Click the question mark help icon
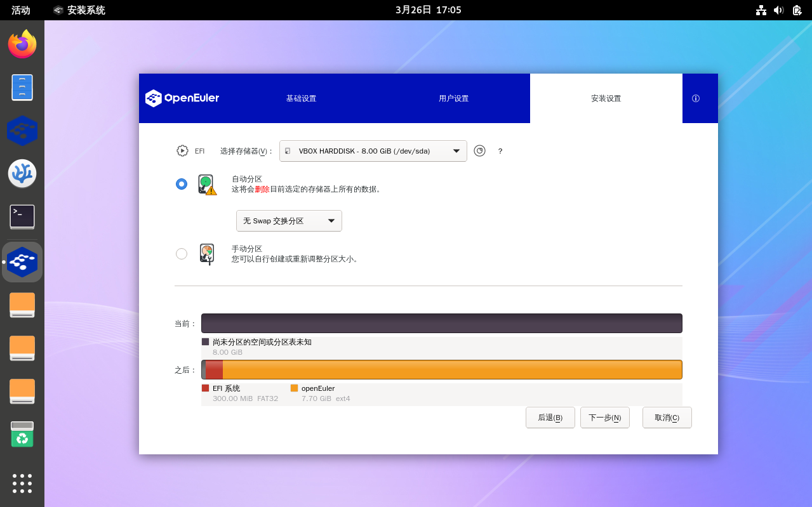Image resolution: width=812 pixels, height=507 pixels. point(500,151)
